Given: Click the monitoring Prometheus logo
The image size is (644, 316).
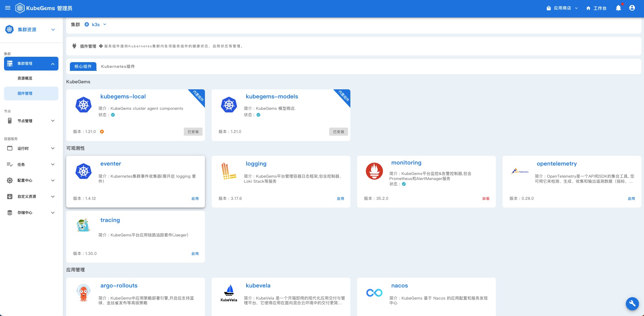Looking at the screenshot, I should (374, 171).
